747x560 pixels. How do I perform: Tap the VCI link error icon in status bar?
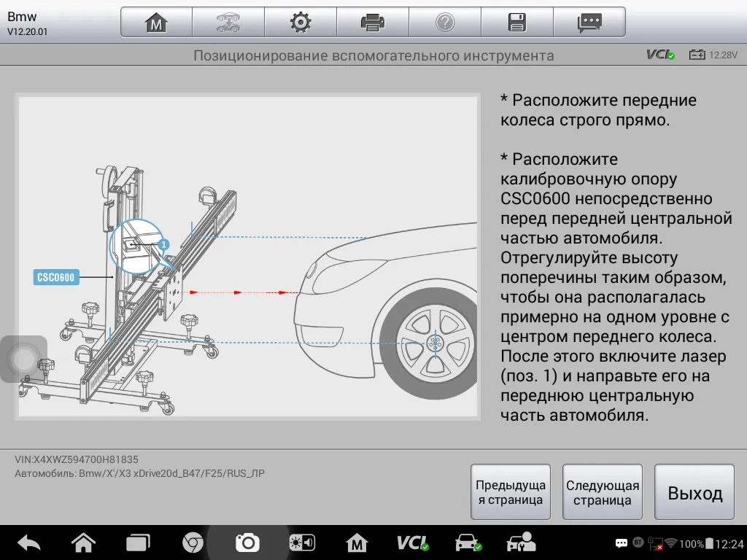(654, 543)
